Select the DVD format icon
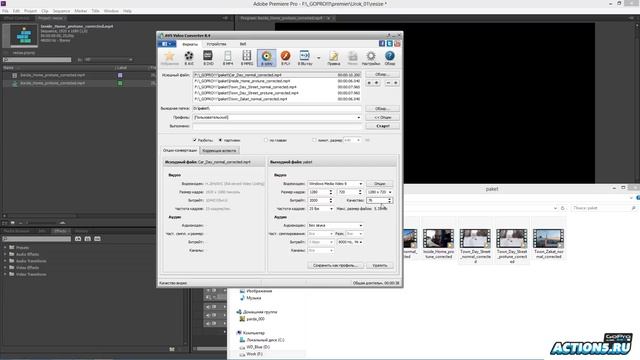 [x=208, y=58]
